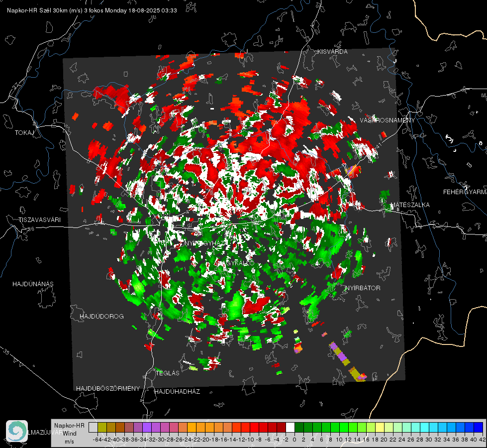Click road number 35 at the lower left
The image size is (487, 448).
pyautogui.click(x=6, y=352)
